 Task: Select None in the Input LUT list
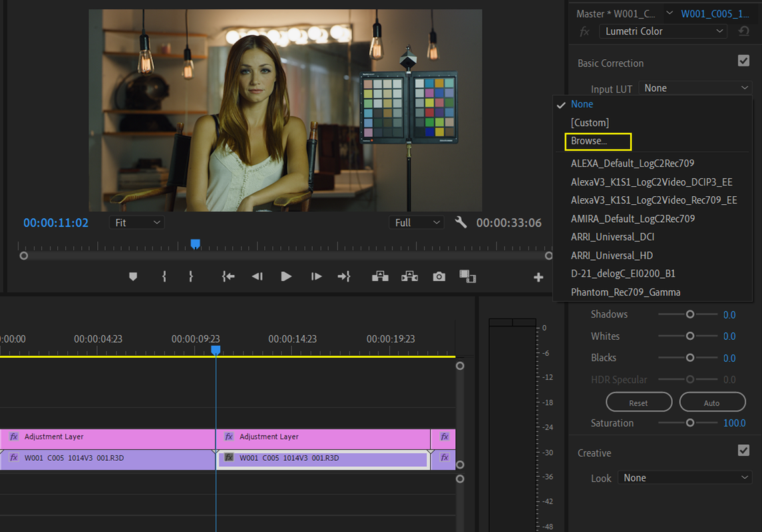pos(653,104)
